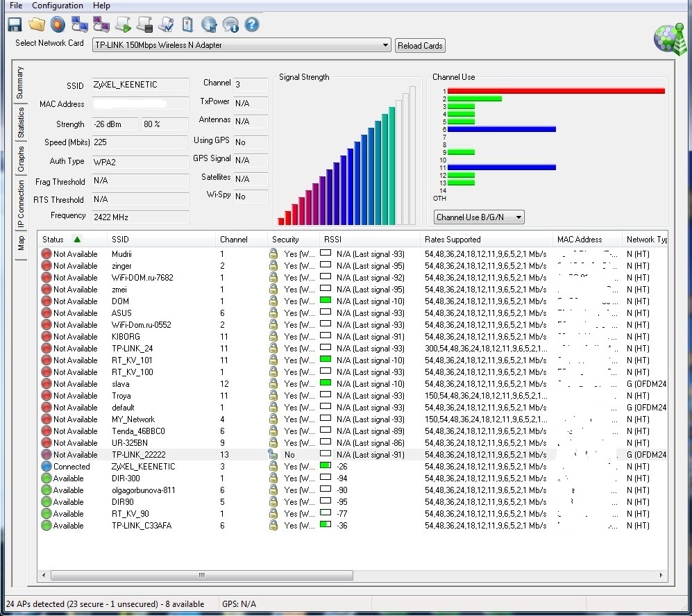Expand the Channel Use B/G/N dropdown

pos(479,217)
